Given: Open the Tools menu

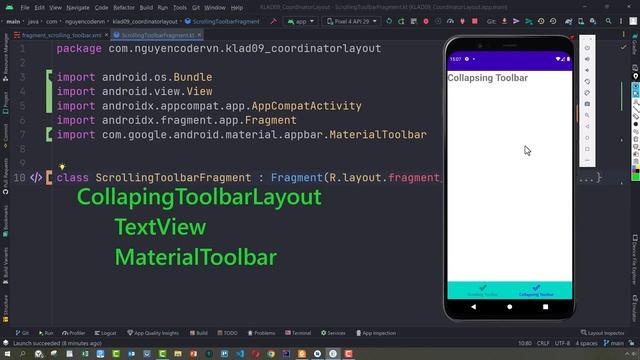Looking at the screenshot, I should (180, 7).
